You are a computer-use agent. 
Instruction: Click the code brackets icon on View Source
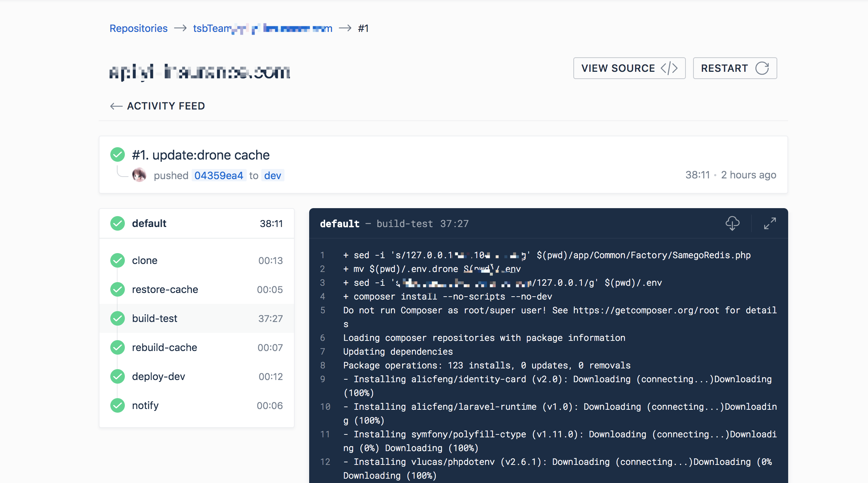click(x=669, y=68)
